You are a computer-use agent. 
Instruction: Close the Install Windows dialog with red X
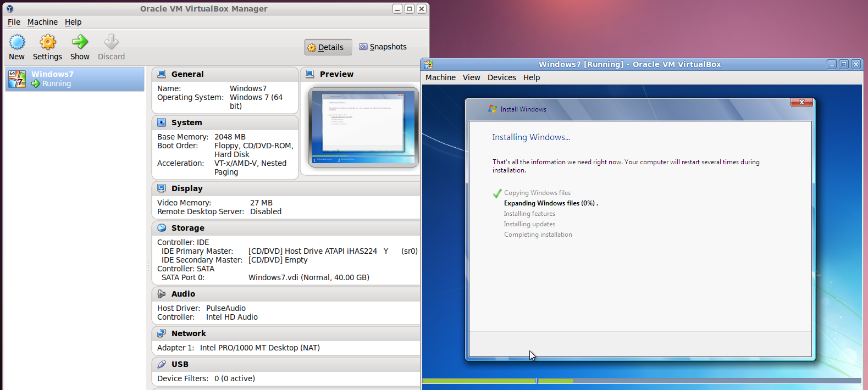point(801,102)
